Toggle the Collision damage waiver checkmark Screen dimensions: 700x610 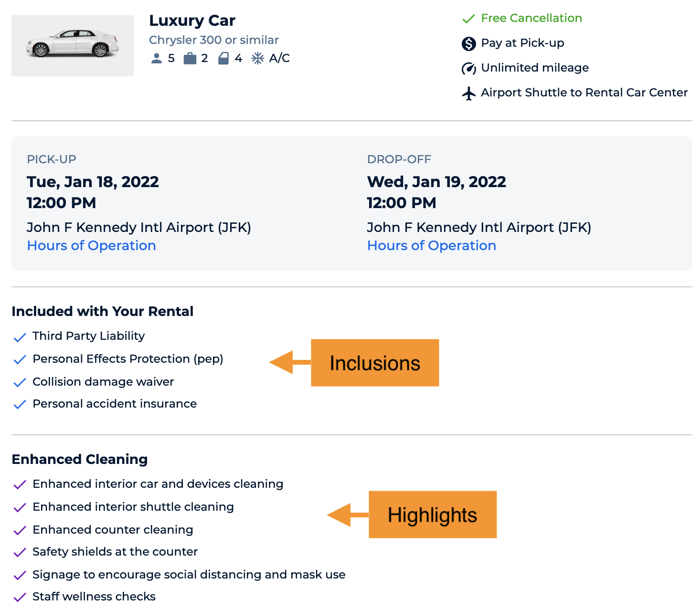pyautogui.click(x=20, y=382)
